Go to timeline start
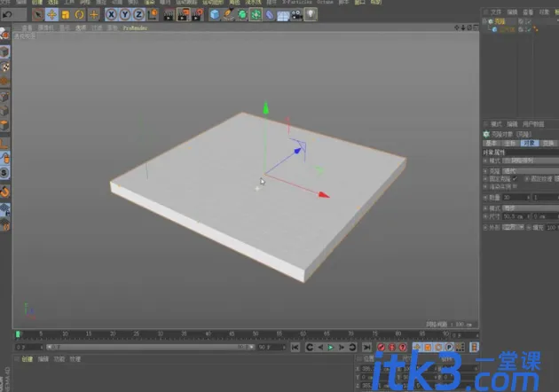 (295, 347)
